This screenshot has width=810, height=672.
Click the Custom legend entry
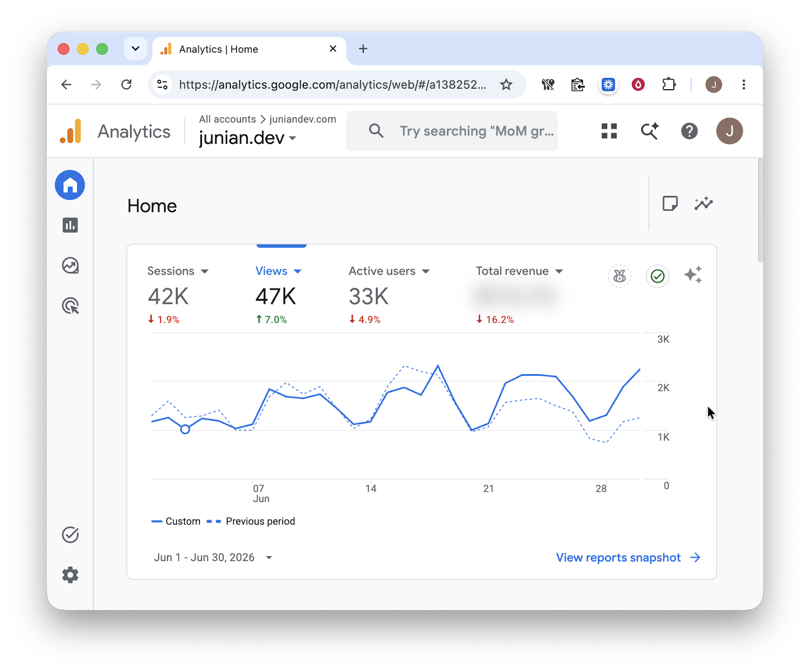click(x=176, y=521)
